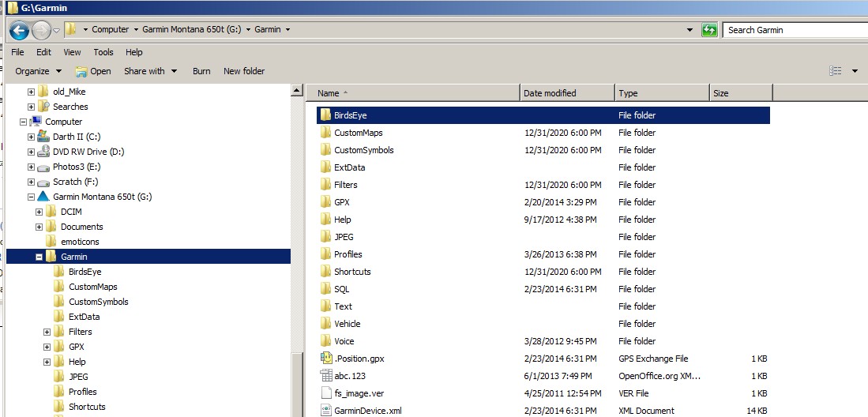Click the Scratch (F:) drive icon
The image size is (868, 417).
43,182
